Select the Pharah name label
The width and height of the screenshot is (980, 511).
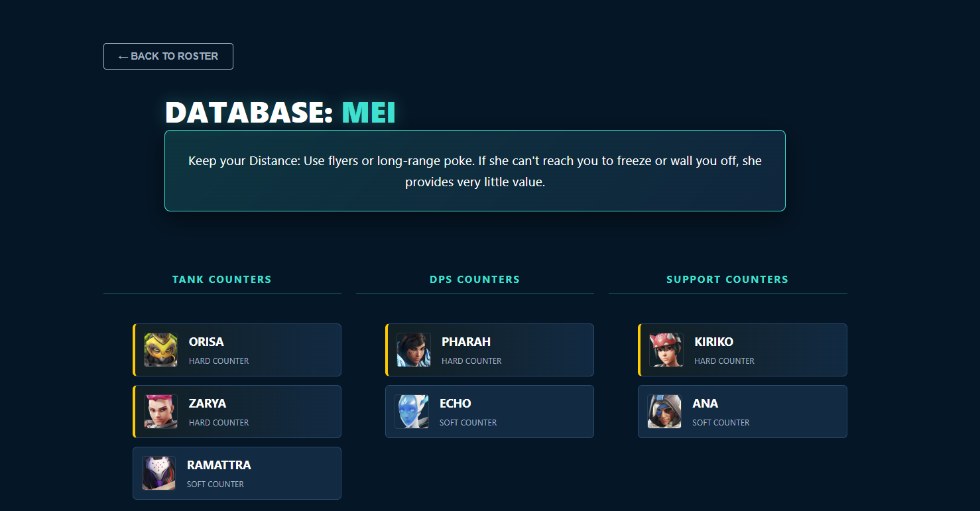click(x=466, y=342)
